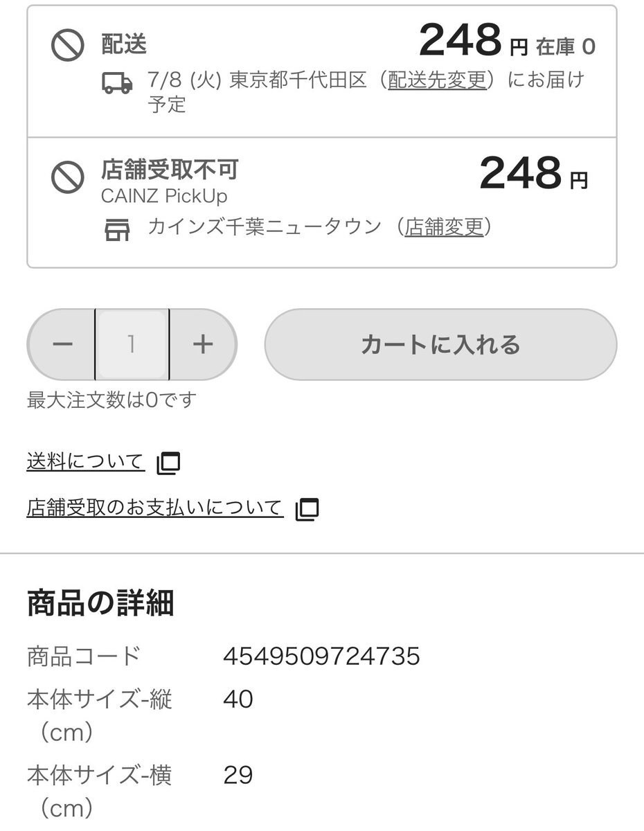Viewport: 644px width, 831px height.
Task: Open the 配送先変更 link
Action: pos(437,80)
